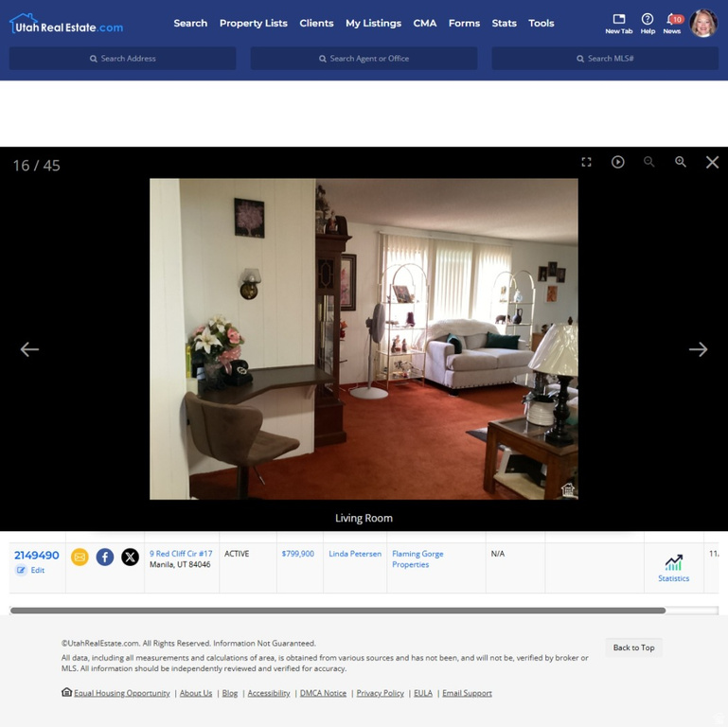Click the Search MLS# input field
Screen dimensions: 728x727
pyautogui.click(x=605, y=59)
